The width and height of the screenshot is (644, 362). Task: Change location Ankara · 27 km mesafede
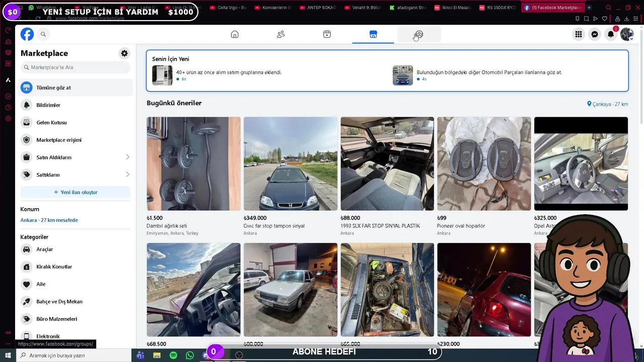coord(49,220)
